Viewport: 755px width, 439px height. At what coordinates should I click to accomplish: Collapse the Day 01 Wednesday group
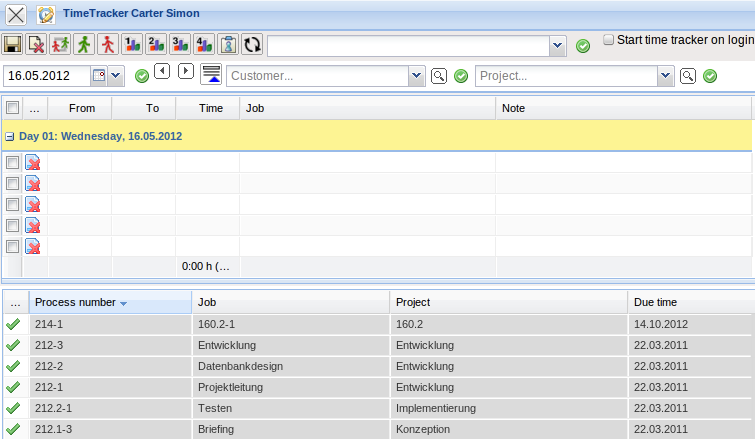pos(9,136)
